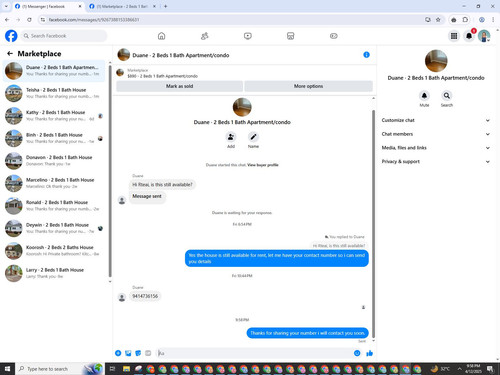Attach a photo file in composer
This screenshot has width=500, height=375.
pos(128,353)
